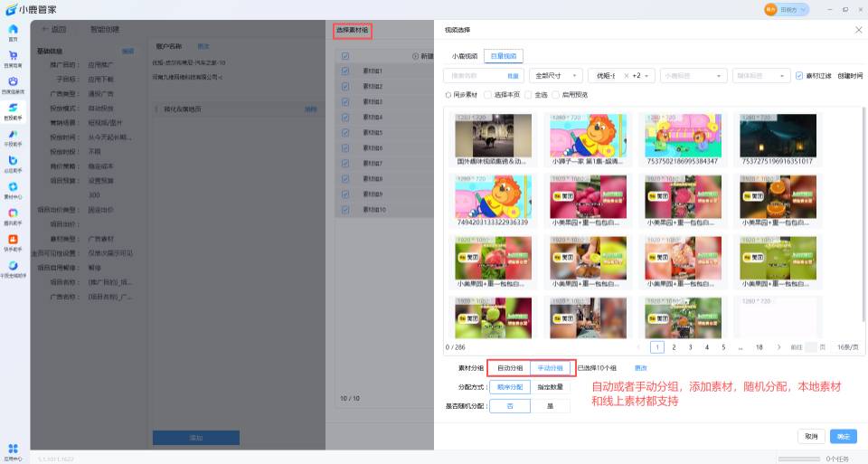Open the 16条/页 page size dropdown
Viewport: 868px width, 464px height.
845,346
